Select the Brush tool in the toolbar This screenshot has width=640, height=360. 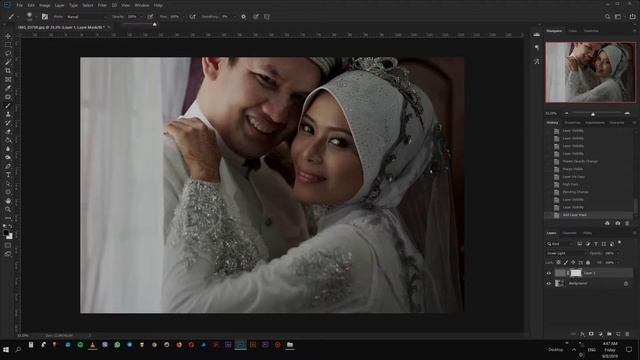pyautogui.click(x=8, y=106)
